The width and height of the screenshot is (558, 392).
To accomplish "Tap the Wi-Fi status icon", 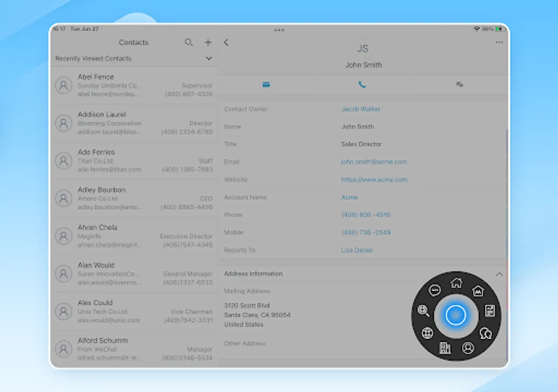I will (476, 29).
